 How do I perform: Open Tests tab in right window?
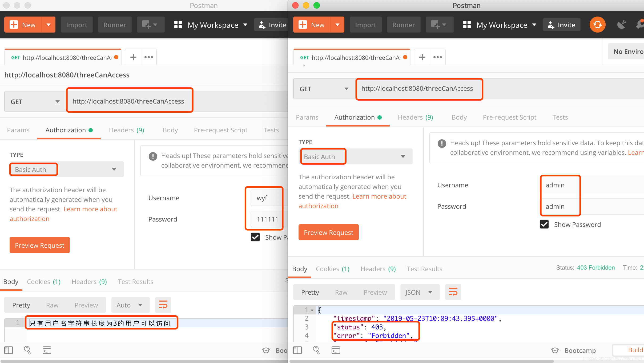click(x=560, y=117)
